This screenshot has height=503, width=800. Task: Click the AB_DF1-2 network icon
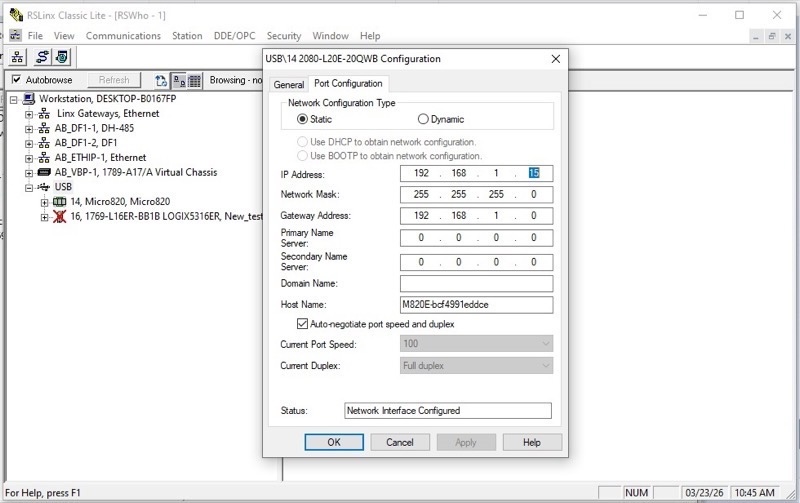click(x=44, y=143)
